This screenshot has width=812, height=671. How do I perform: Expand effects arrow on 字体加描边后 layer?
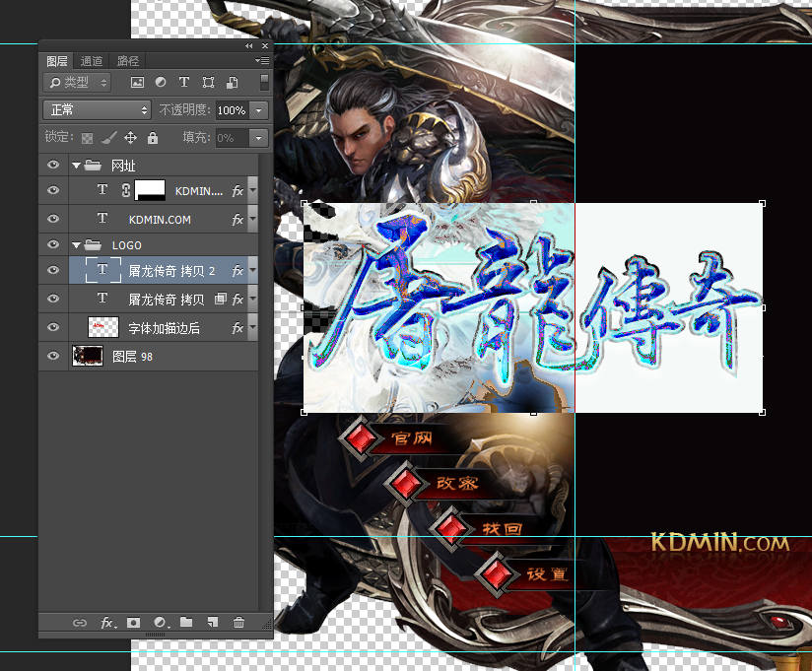(252, 328)
